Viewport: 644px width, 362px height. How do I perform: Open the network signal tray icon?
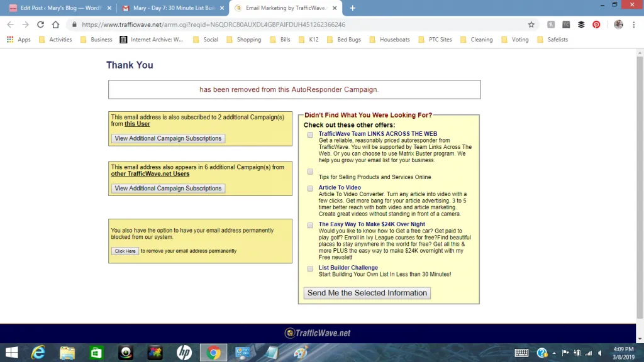[x=589, y=353]
